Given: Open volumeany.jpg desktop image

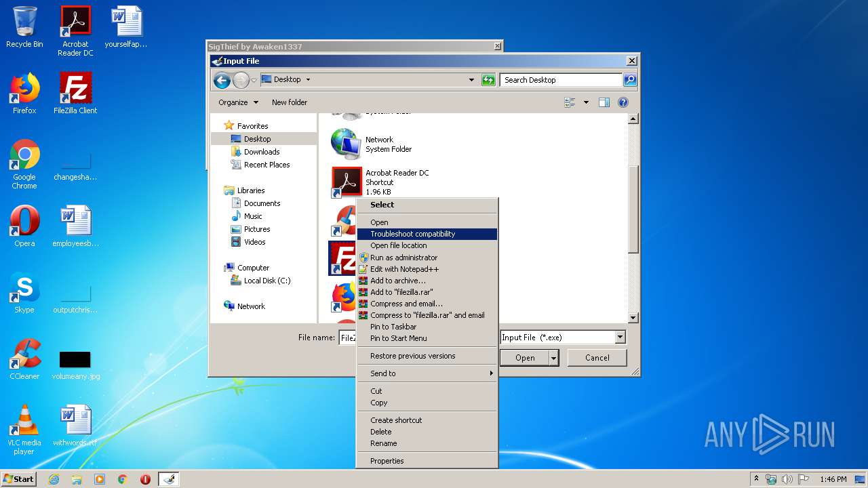Looking at the screenshot, I should point(75,365).
